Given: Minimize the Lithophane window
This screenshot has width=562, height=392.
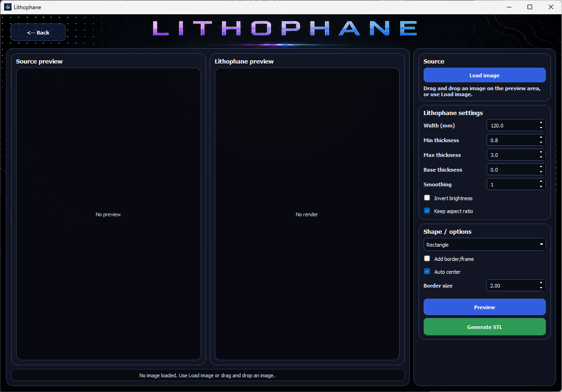Looking at the screenshot, I should [x=509, y=7].
